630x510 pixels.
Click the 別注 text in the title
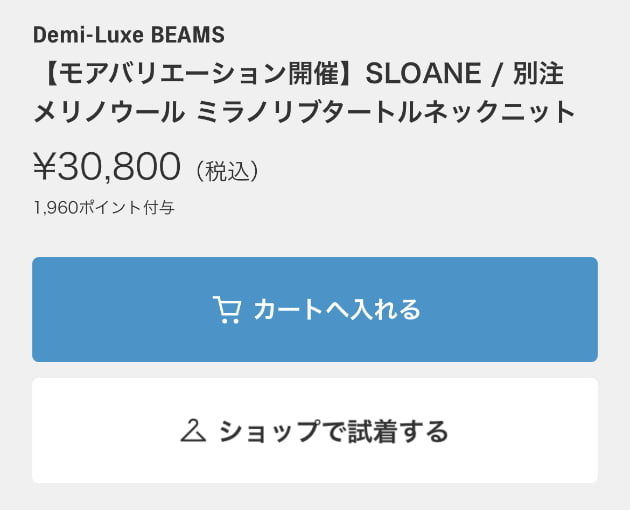pos(538,74)
